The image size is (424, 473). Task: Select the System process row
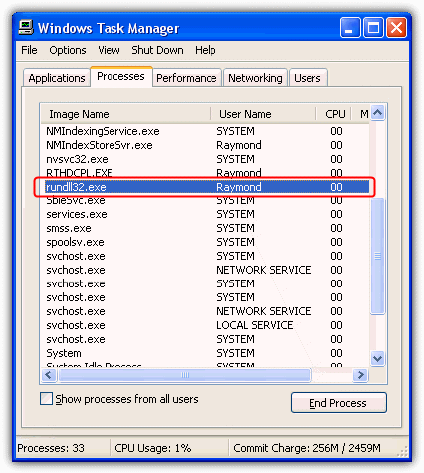(x=205, y=353)
